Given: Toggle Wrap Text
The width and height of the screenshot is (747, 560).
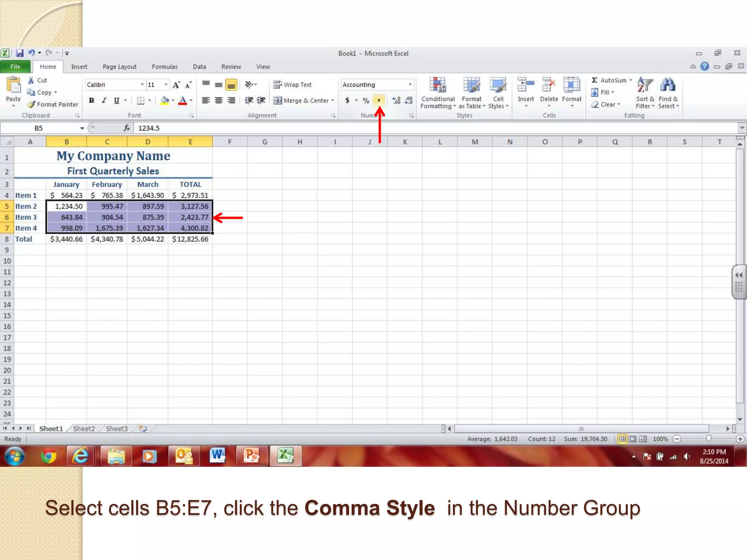Looking at the screenshot, I should [x=293, y=85].
